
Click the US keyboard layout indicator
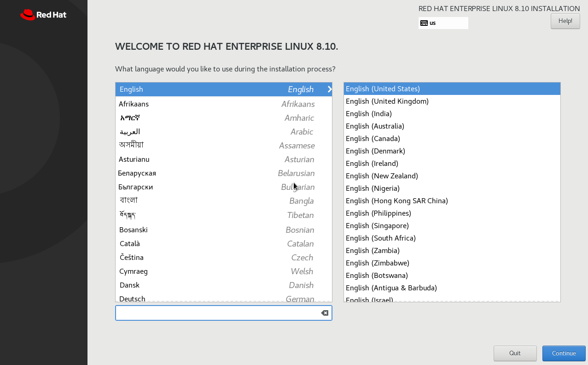(442, 23)
